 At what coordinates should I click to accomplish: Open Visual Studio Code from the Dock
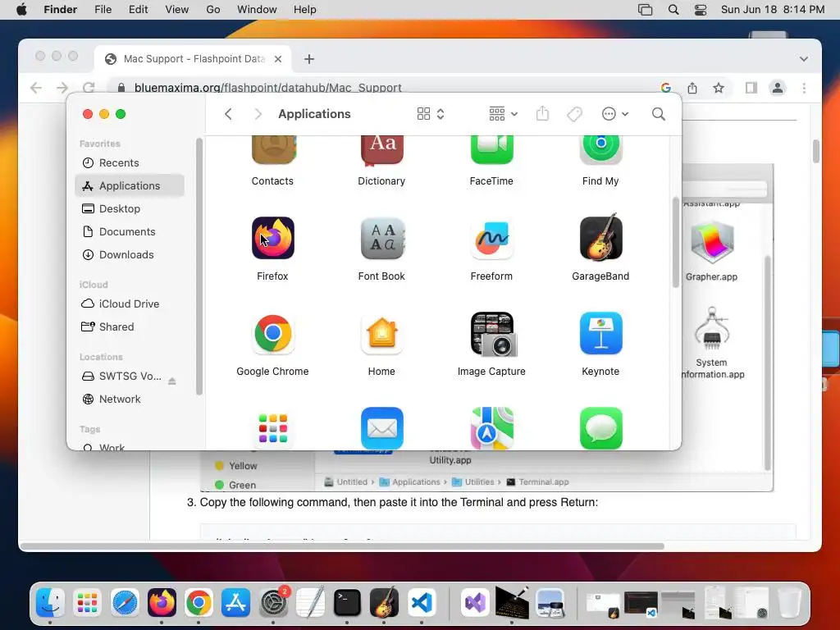pyautogui.click(x=421, y=603)
